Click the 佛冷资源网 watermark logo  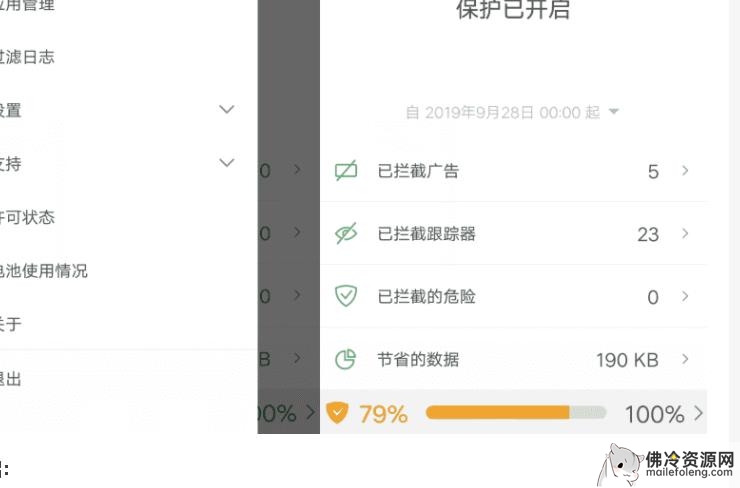click(667, 464)
